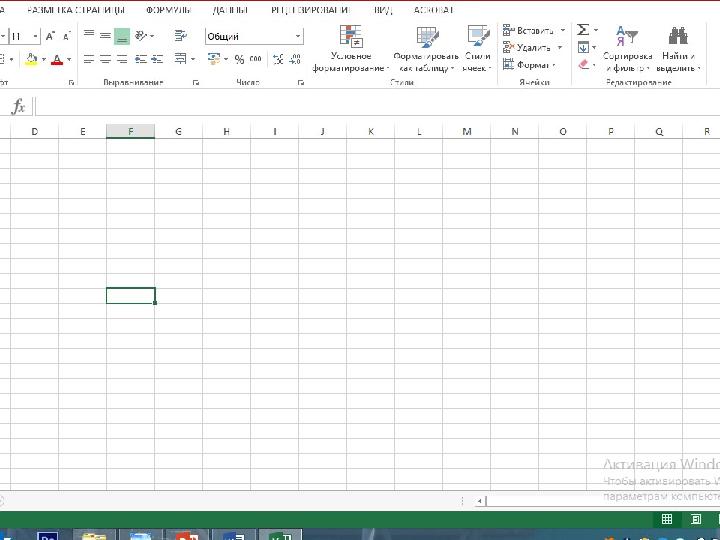Screen dimensions: 720x540
Task: Open fill color palette arrow
Action: (44, 59)
